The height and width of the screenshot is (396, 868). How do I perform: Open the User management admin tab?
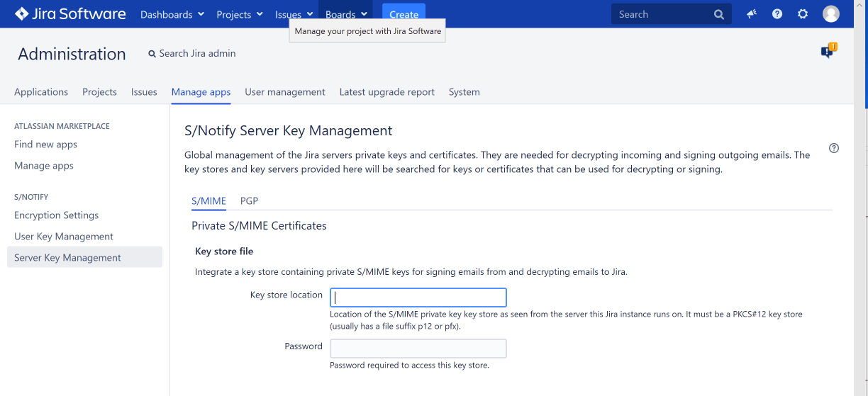pyautogui.click(x=284, y=92)
